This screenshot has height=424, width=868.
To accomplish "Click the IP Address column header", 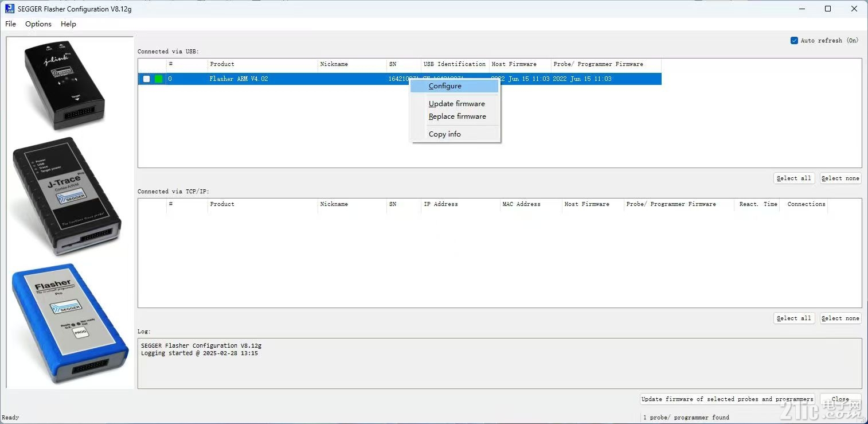I will (460, 204).
